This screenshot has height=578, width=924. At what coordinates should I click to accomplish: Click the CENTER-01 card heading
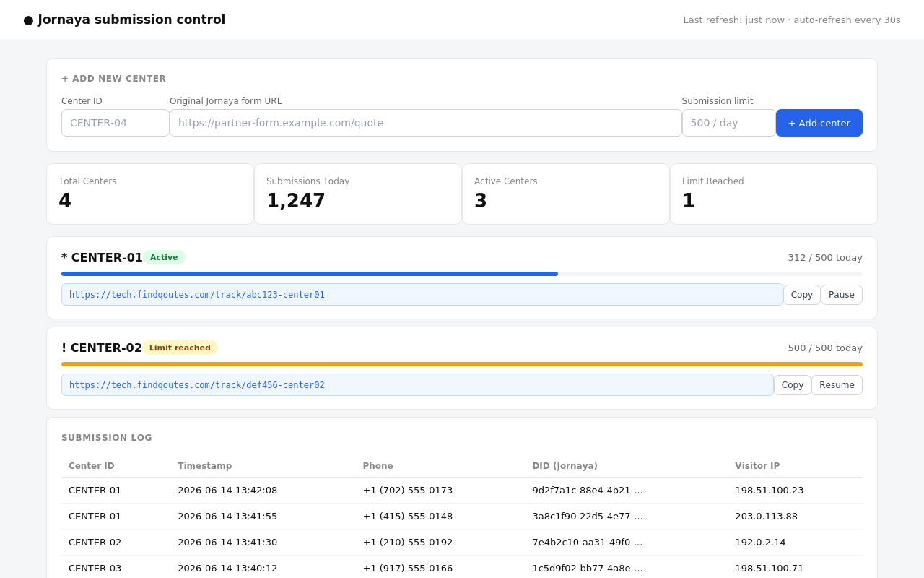[x=102, y=257]
